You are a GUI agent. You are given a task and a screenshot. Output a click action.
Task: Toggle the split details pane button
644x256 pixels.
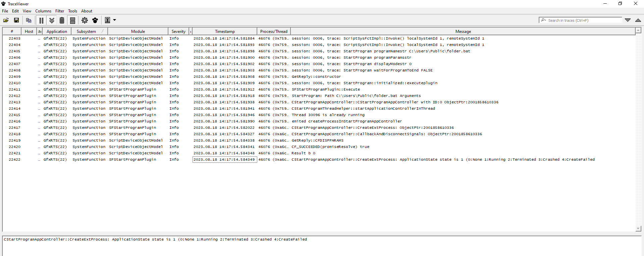tap(72, 20)
